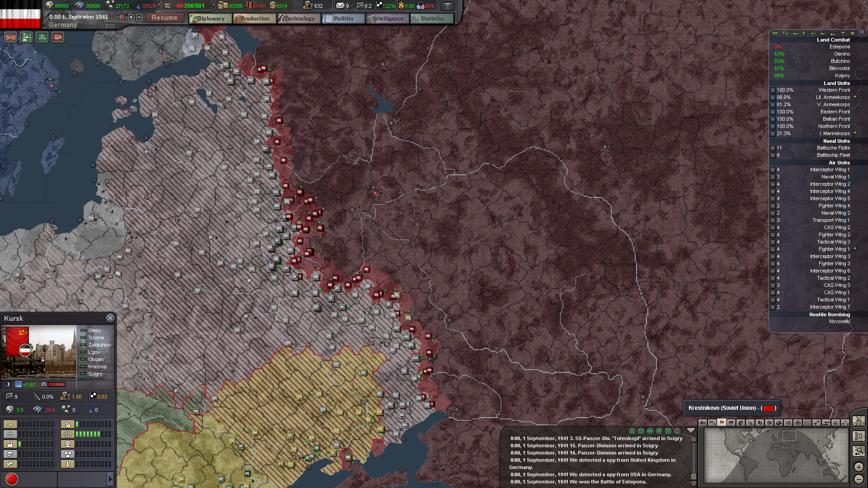Viewport: 868px width, 488px height.
Task: Click the Industry factory icon
Action: (10, 444)
